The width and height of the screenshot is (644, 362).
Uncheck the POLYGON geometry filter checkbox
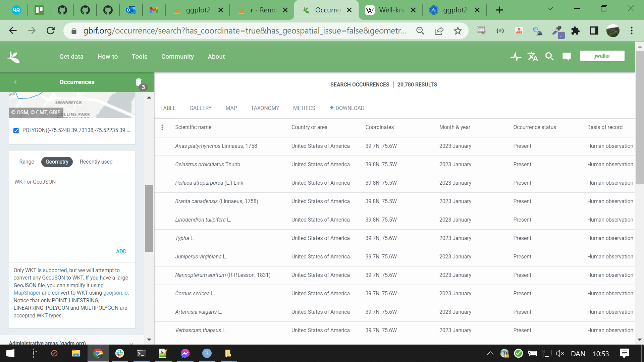[x=16, y=131]
